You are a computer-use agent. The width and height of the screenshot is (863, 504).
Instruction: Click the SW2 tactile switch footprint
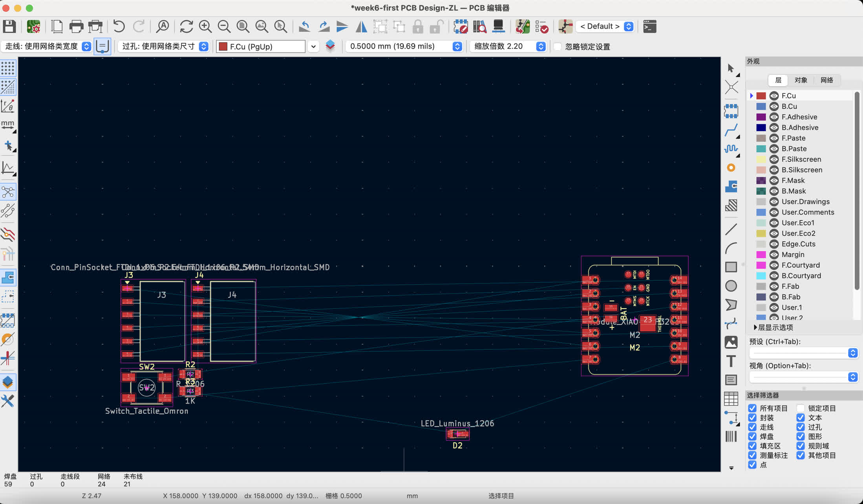click(x=146, y=387)
